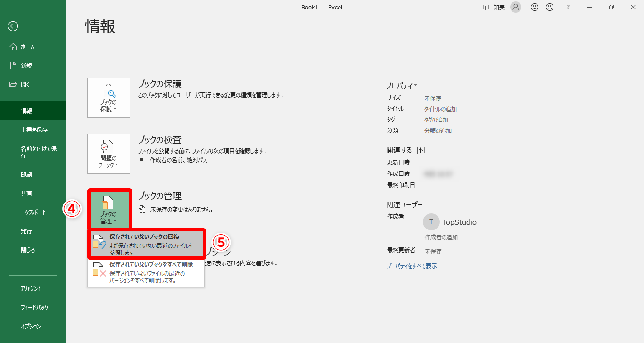This screenshot has width=644, height=343.
Task: Click the 関連する日付 heading
Action: click(x=406, y=150)
